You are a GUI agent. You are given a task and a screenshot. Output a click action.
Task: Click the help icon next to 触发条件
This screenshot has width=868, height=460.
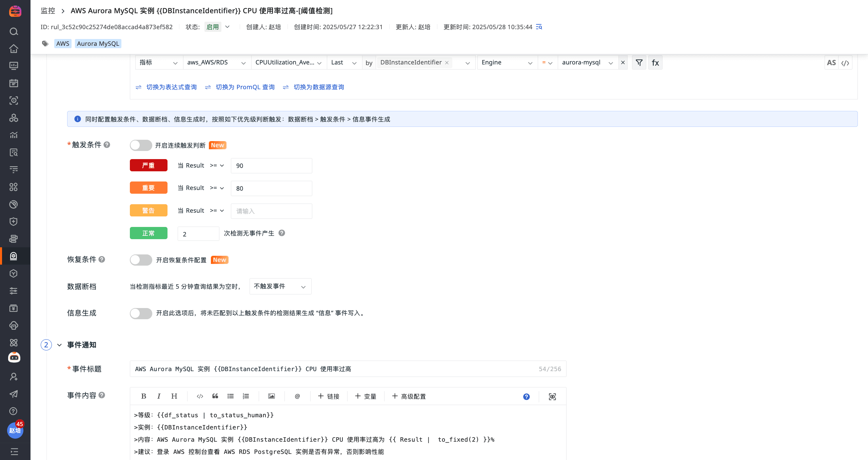coord(107,145)
